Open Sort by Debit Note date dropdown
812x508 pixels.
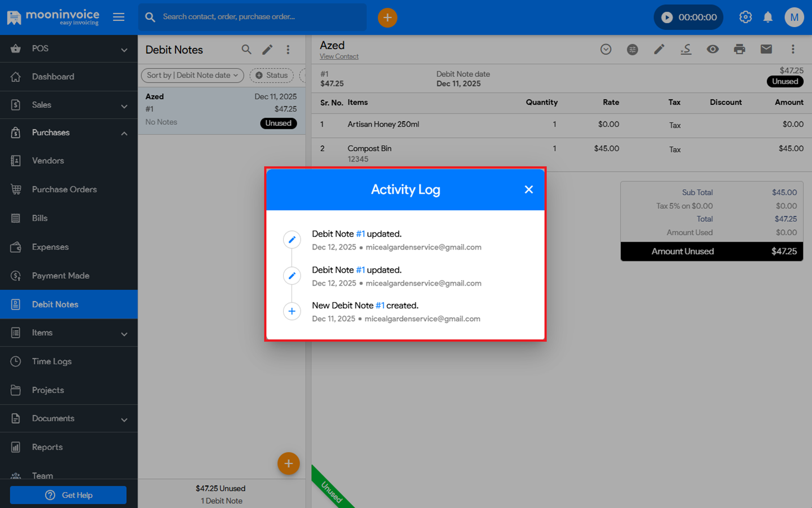tap(192, 75)
